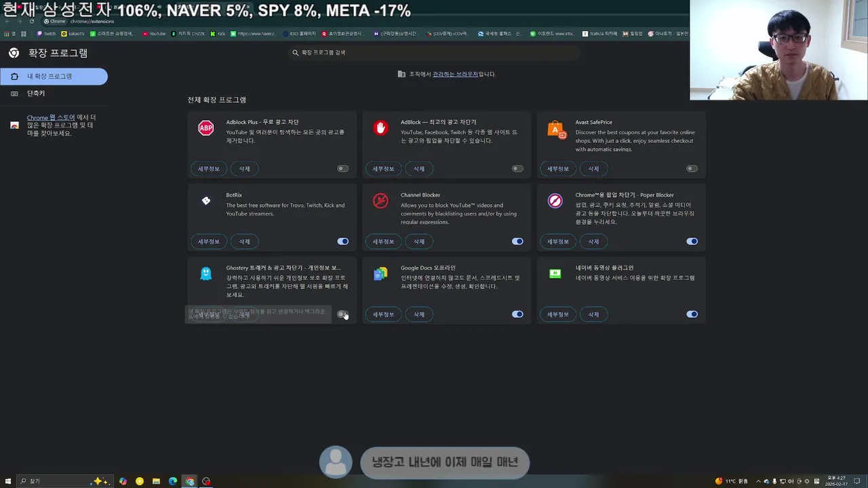Click the Channel Blocker red icon
The image size is (868, 488).
[x=380, y=201]
